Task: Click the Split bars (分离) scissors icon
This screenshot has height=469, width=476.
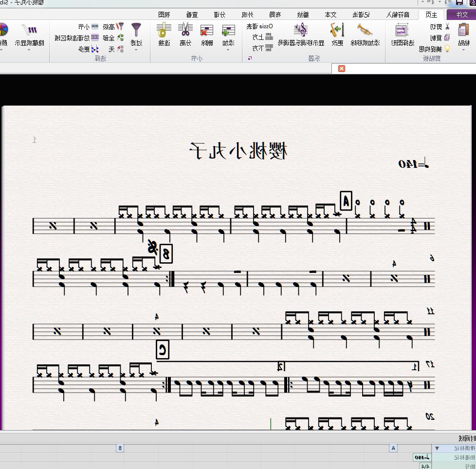Action: [x=185, y=30]
